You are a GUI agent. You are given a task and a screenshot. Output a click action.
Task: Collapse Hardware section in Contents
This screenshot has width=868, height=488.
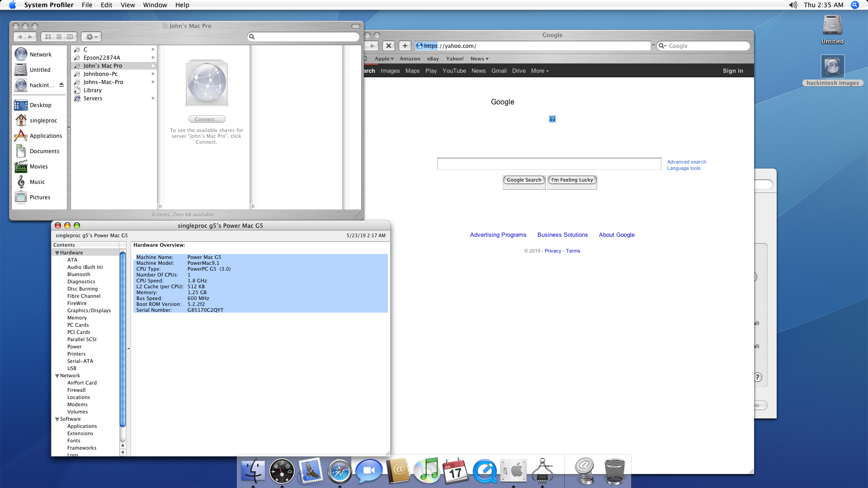tap(57, 253)
